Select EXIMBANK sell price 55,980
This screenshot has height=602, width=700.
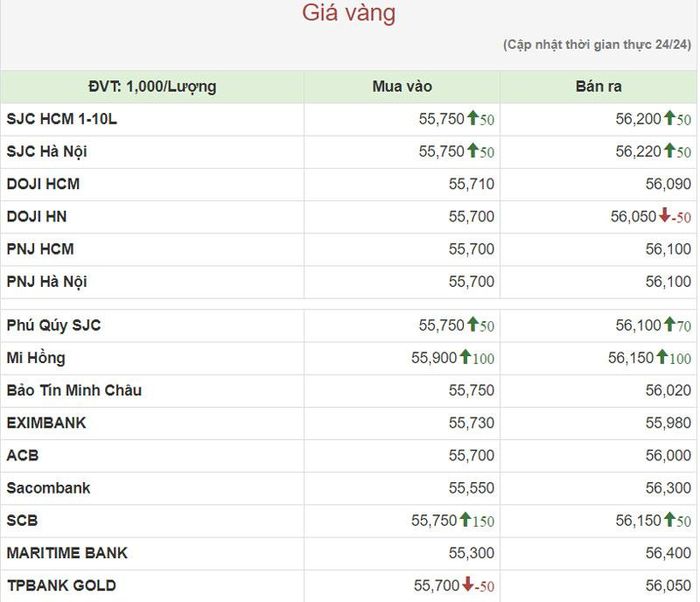[668, 422]
